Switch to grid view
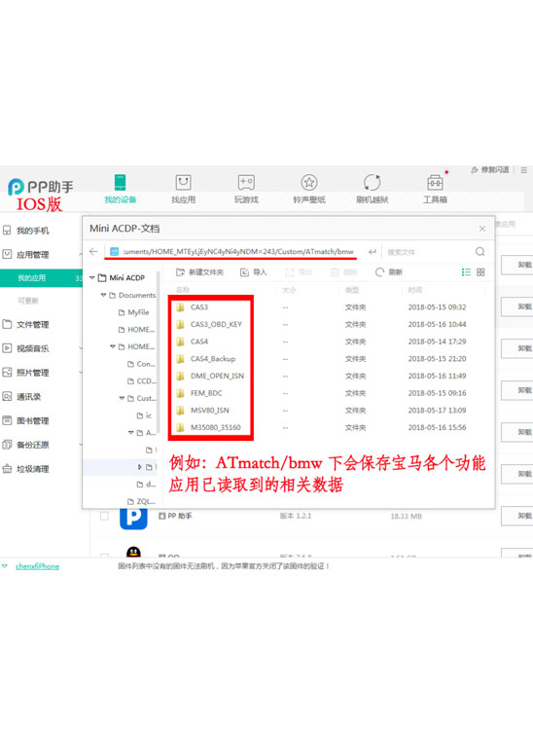 (480, 271)
